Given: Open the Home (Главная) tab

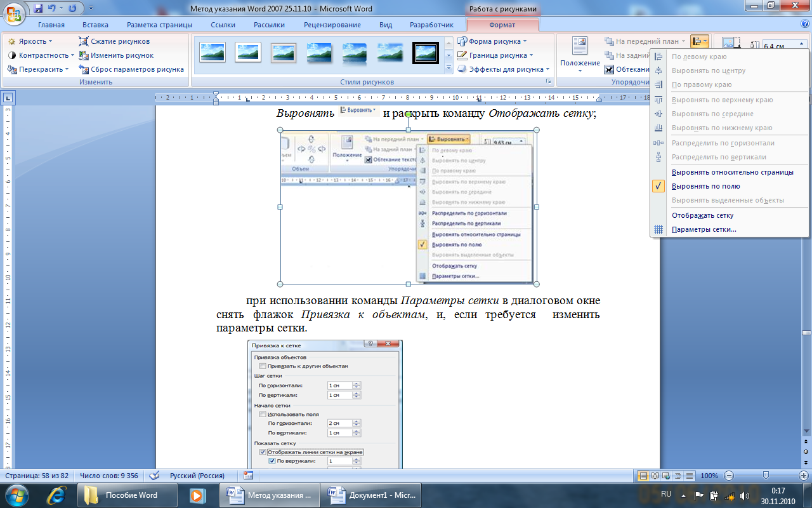Looking at the screenshot, I should [x=51, y=25].
